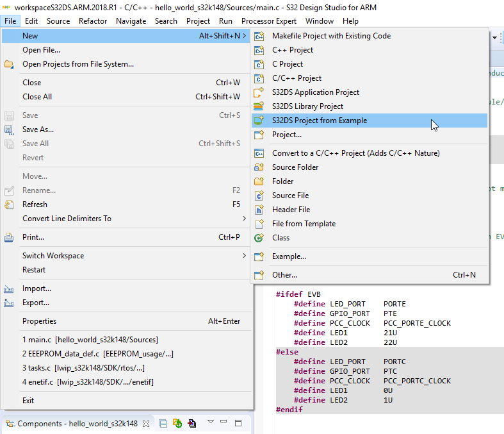Open recent file 4 enetif.c

pos(126,382)
